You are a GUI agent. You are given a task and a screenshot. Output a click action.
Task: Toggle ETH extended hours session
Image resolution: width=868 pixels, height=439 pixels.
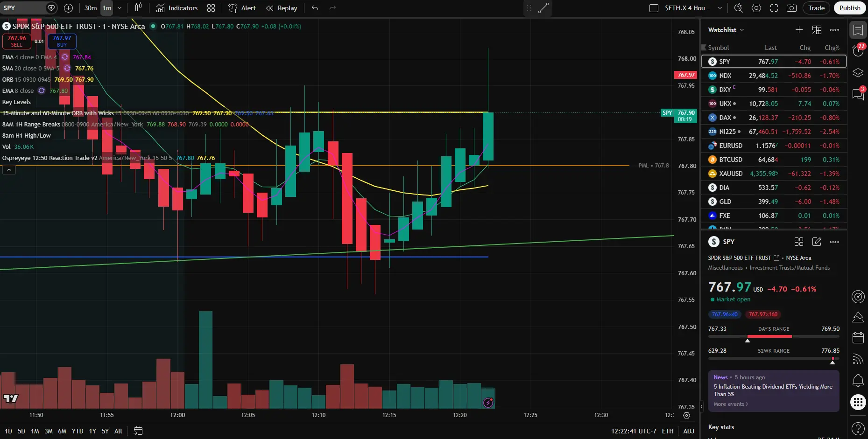tap(668, 431)
